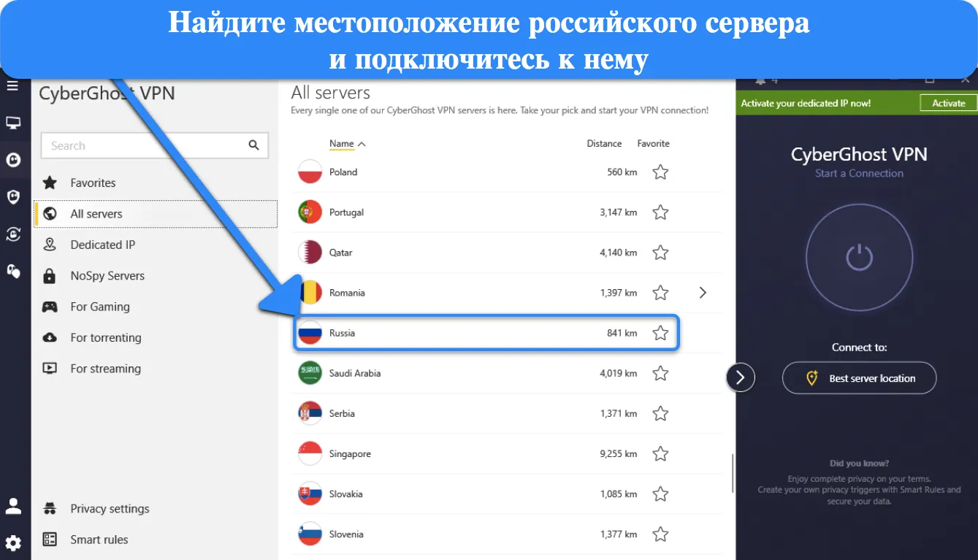Open the hamburger menu icon
Image resolution: width=978 pixels, height=560 pixels.
pos(12,86)
